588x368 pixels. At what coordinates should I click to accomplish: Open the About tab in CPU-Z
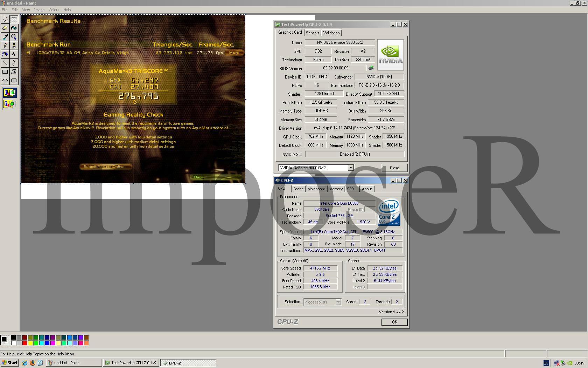coord(367,189)
